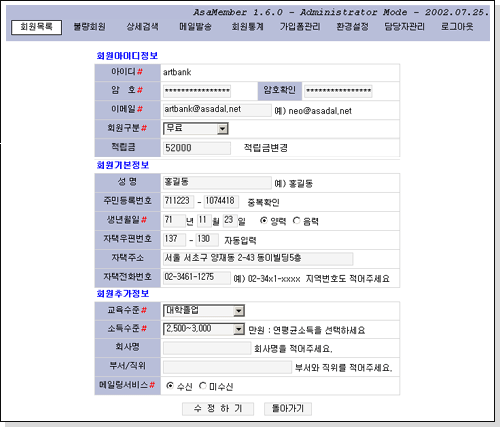The height and width of the screenshot is (428, 500).
Task: Edit the 이메일 field showing artbank@asadal.net
Action: (217, 110)
